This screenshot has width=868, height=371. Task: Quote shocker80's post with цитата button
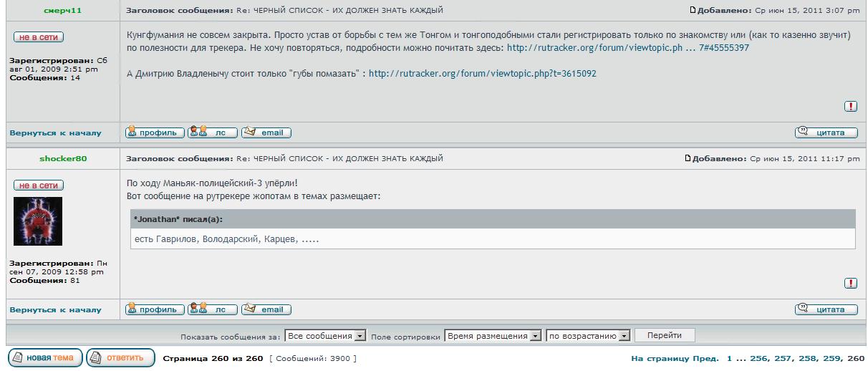826,309
